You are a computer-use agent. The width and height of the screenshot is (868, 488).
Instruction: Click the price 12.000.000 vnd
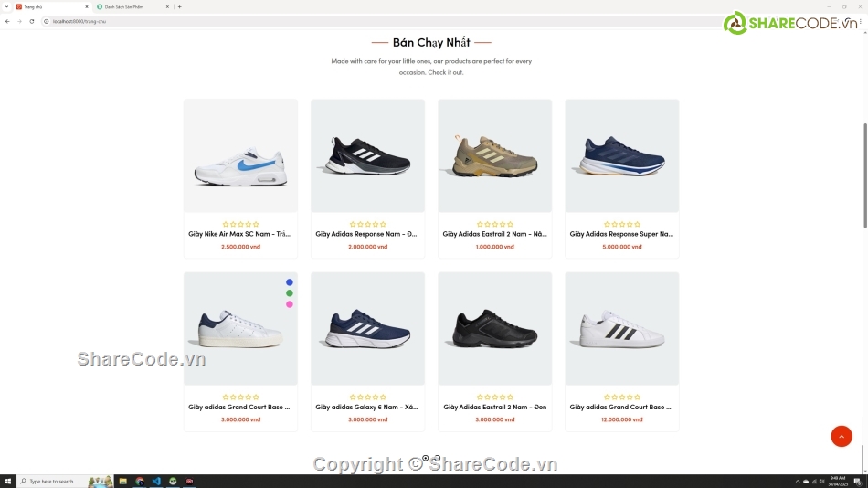621,419
